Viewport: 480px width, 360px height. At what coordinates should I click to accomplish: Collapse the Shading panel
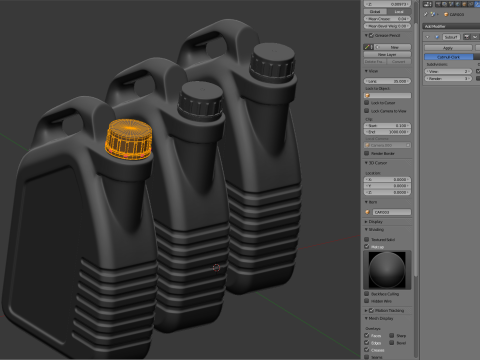pyautogui.click(x=366, y=230)
